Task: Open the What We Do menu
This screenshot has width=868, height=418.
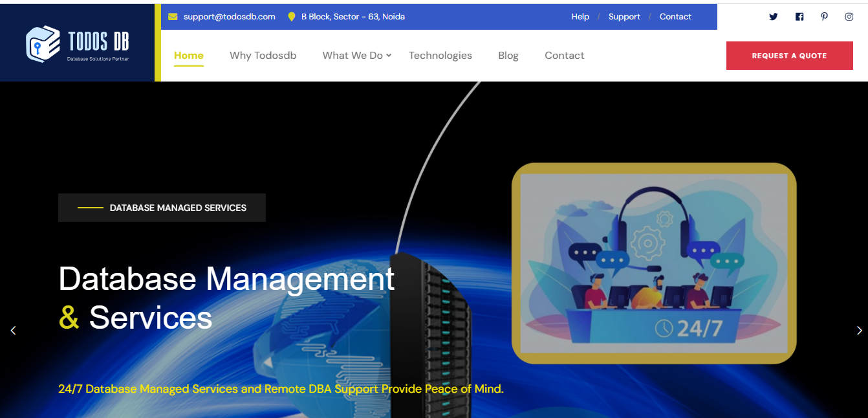Action: click(x=353, y=56)
